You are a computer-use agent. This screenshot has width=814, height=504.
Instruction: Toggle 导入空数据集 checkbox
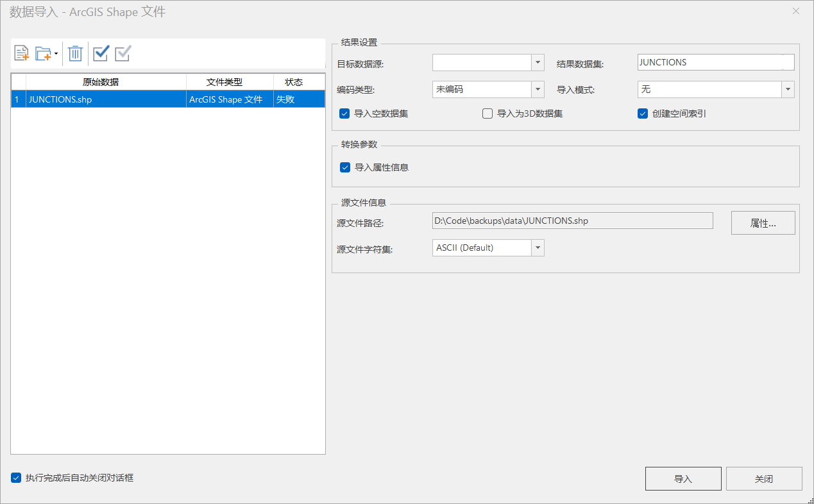pos(345,113)
